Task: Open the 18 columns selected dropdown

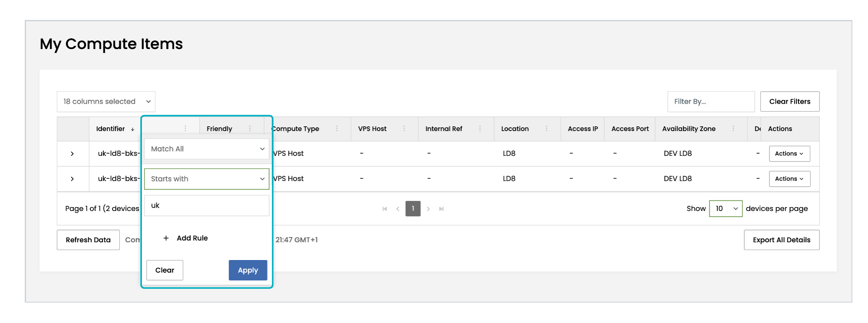Action: pos(106,102)
